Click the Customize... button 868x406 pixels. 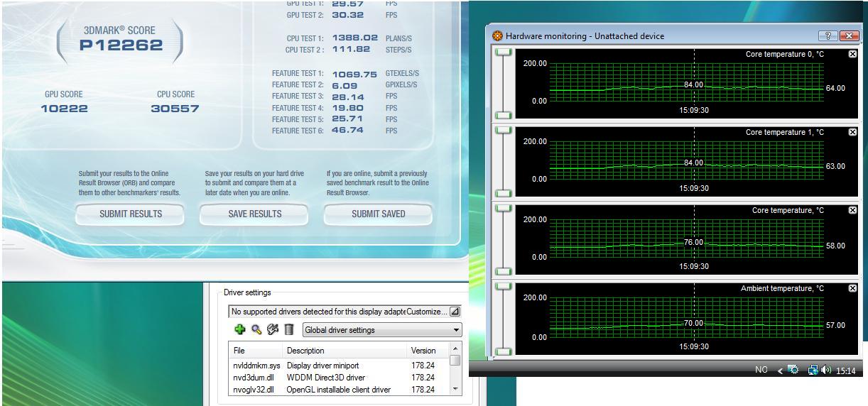(x=428, y=312)
